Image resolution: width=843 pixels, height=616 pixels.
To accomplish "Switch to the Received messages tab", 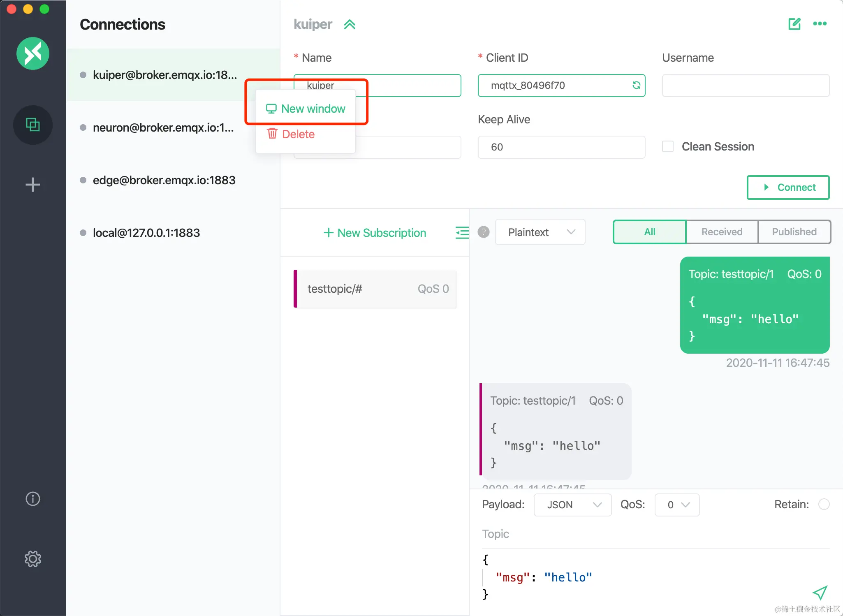I will point(722,232).
